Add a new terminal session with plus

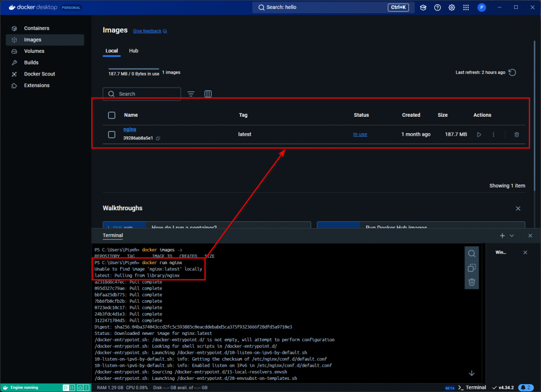click(x=502, y=236)
